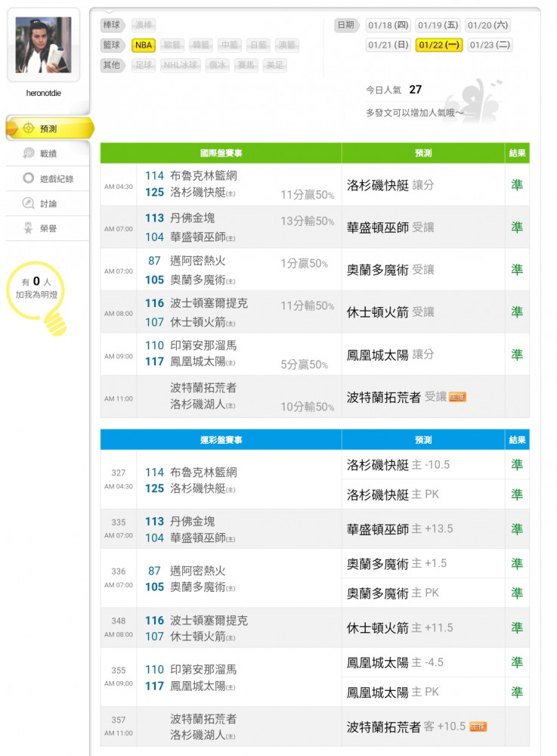Click 主推 badge beside 波特蘭拓荒者 受讓

tap(457, 398)
